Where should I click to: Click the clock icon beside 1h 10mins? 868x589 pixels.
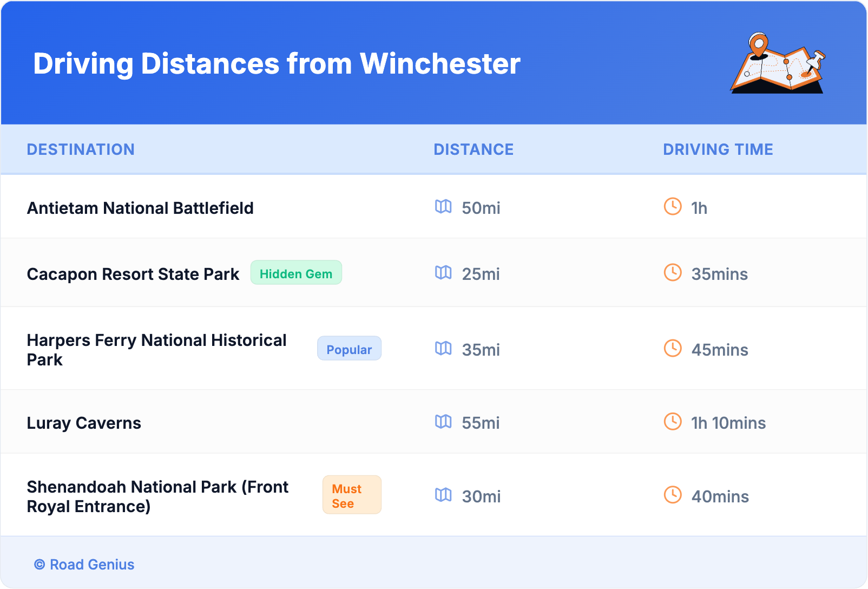[673, 422]
